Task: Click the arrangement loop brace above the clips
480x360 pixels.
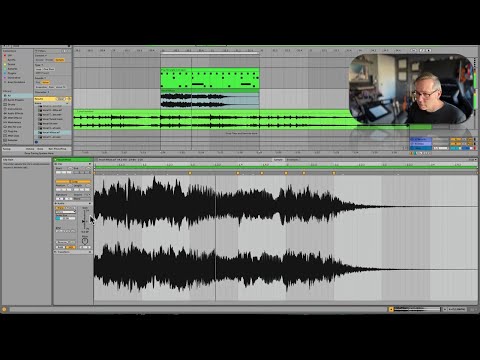Action: [210, 53]
